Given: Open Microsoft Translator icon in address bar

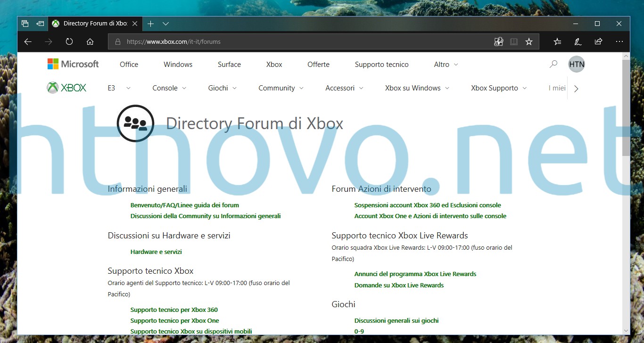Looking at the screenshot, I should (x=498, y=41).
